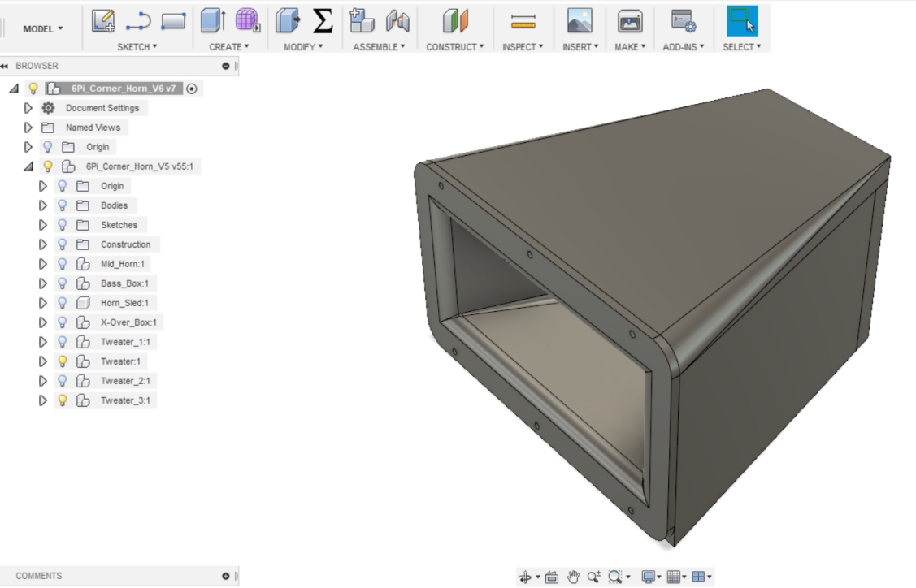Image resolution: width=916 pixels, height=588 pixels.
Task: Select the Extrude tool icon
Action: click(213, 21)
